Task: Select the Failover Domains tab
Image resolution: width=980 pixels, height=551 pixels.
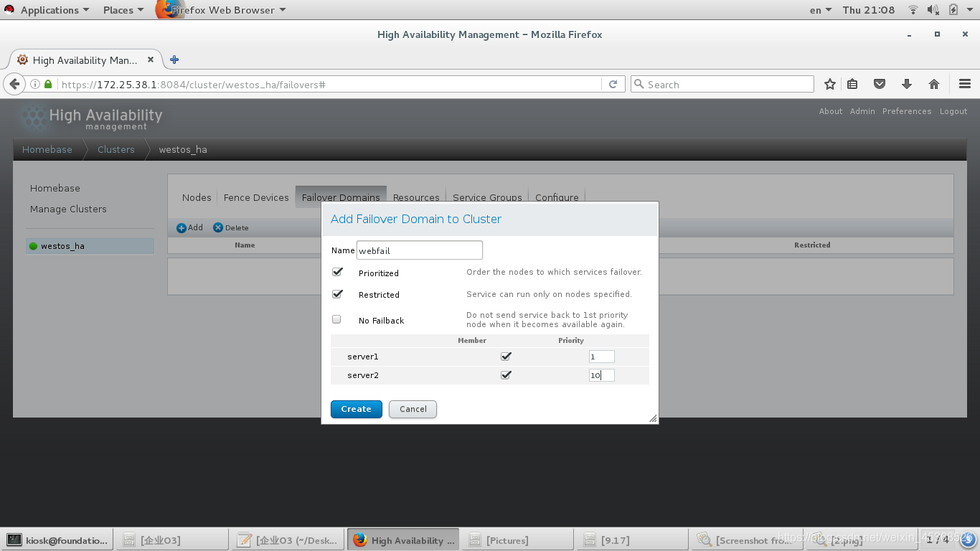Action: (x=341, y=197)
